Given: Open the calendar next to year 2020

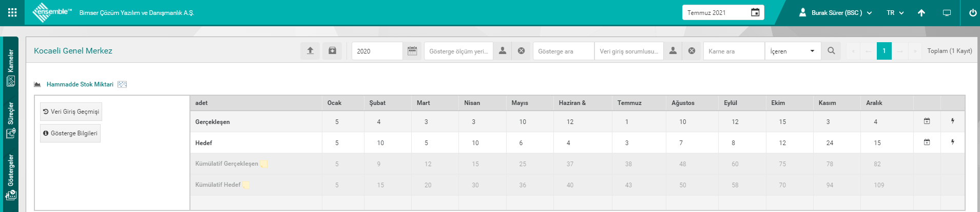Looking at the screenshot, I should point(412,51).
